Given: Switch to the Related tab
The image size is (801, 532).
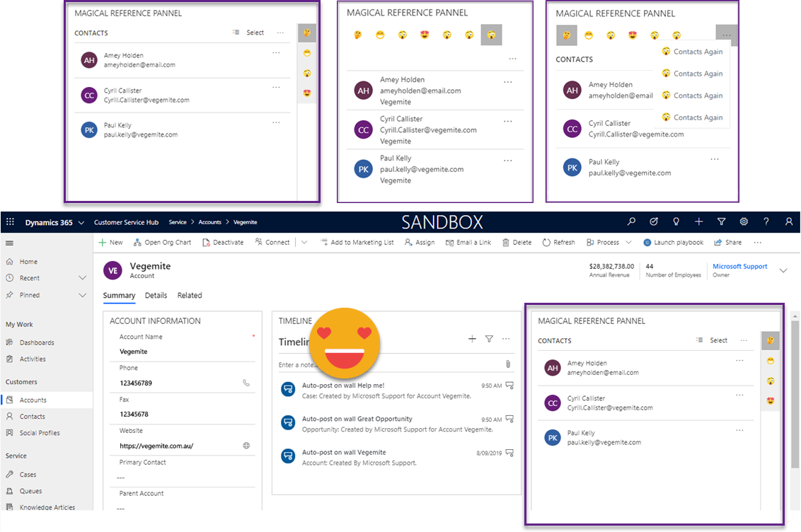Looking at the screenshot, I should coord(190,296).
